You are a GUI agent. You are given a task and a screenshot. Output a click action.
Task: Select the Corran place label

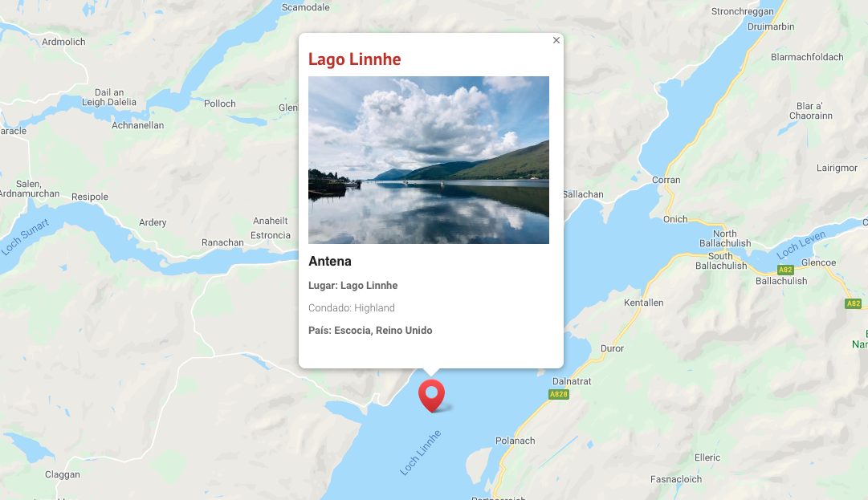click(666, 180)
